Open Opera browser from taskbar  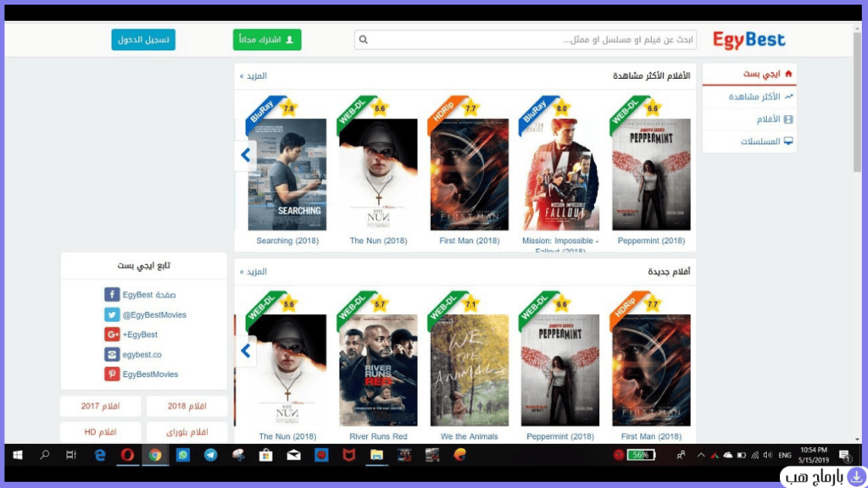tap(127, 455)
